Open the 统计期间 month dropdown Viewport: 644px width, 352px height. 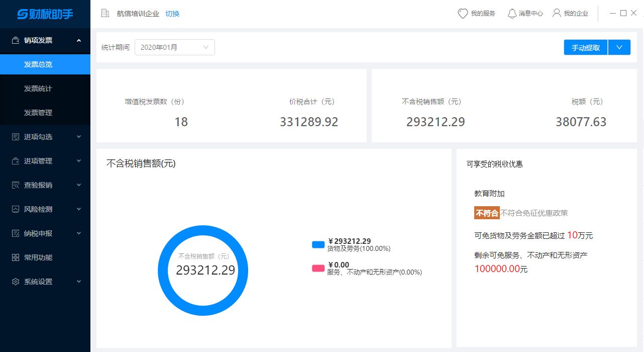pos(175,47)
